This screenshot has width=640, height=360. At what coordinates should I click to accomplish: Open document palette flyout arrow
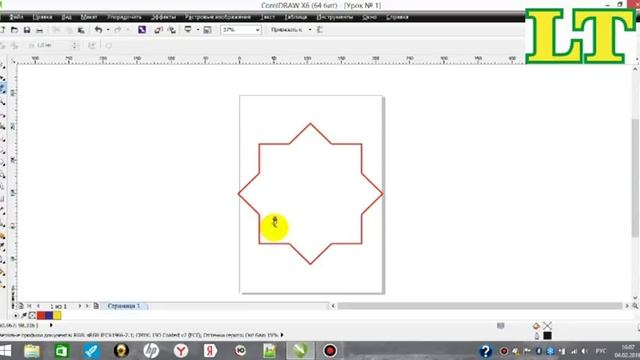pos(16,316)
